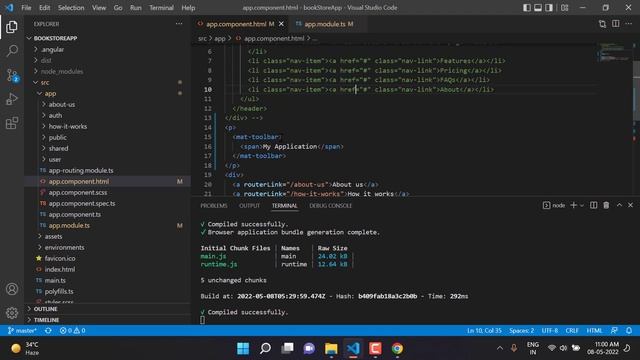Open the Run and Debug view

[x=12, y=99]
